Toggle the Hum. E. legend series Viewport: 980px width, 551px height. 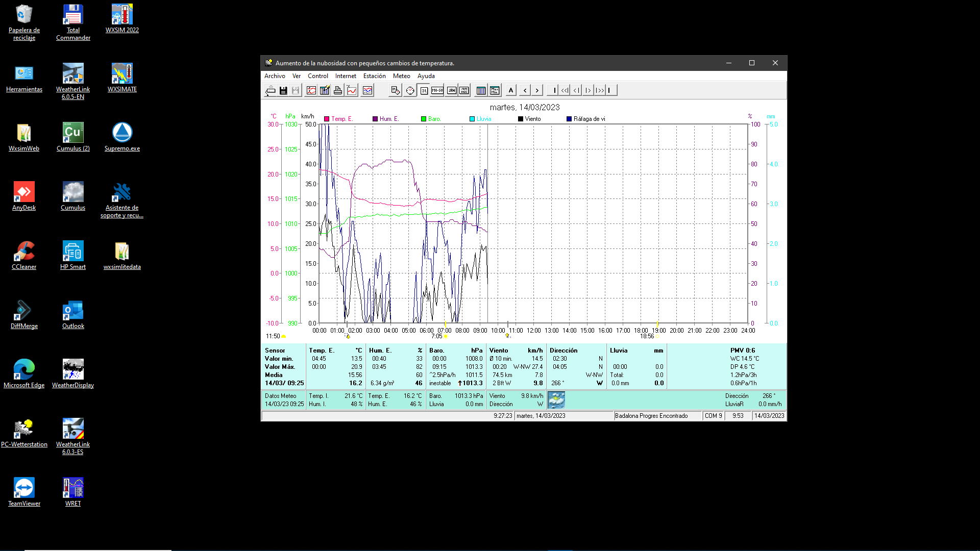[x=388, y=119]
